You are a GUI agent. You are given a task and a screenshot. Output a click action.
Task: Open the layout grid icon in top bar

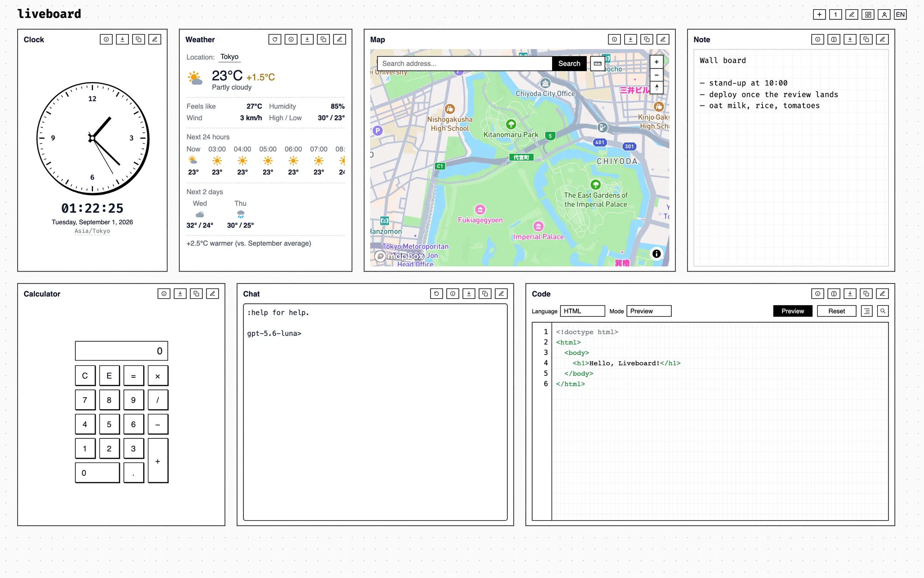click(868, 15)
